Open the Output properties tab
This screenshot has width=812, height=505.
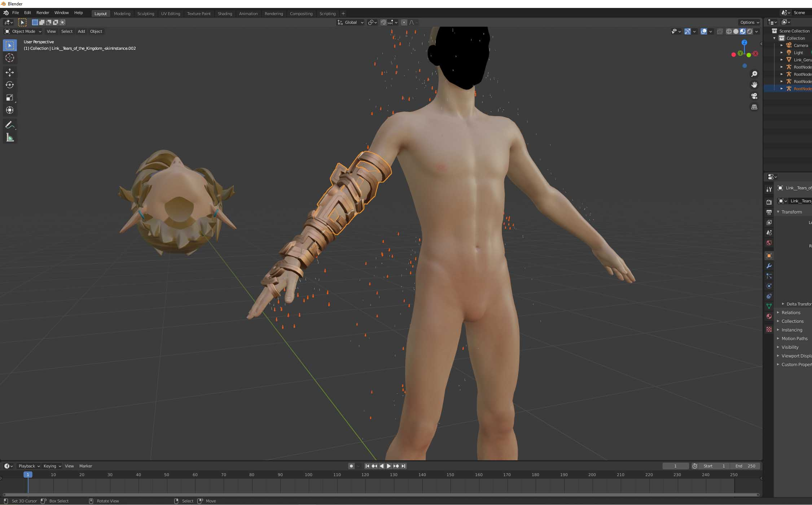pyautogui.click(x=769, y=212)
